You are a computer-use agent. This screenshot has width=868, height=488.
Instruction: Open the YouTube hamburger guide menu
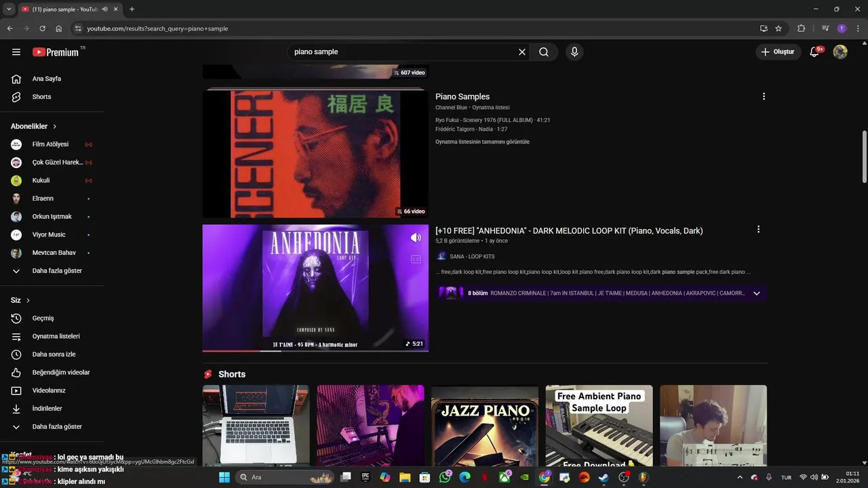pos(16,52)
